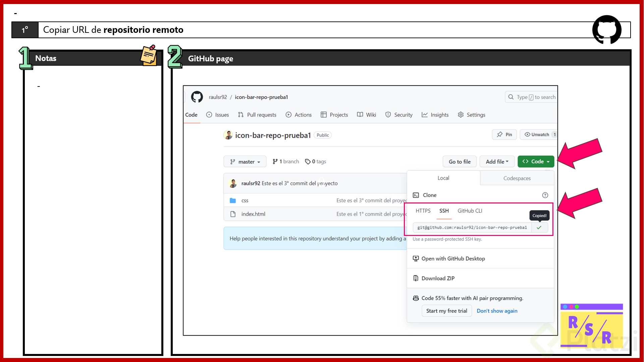The width and height of the screenshot is (644, 362).
Task: Click the Pin repository button
Action: [x=504, y=134]
